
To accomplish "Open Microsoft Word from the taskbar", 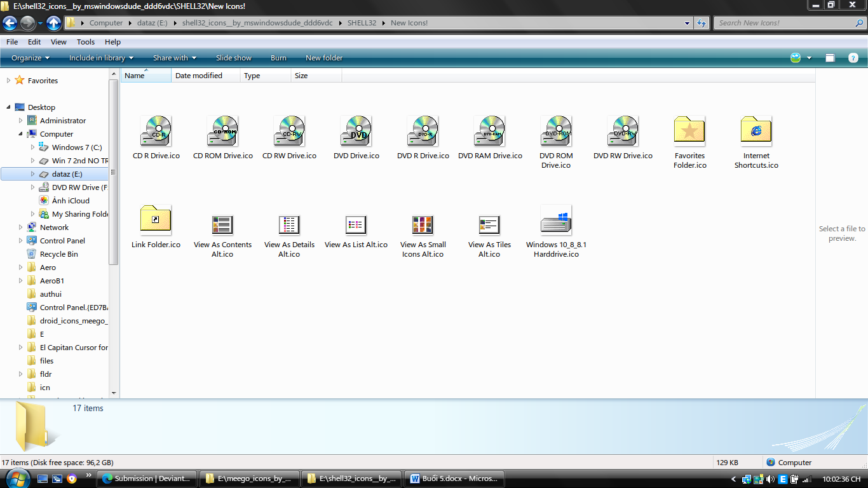I will coord(454,478).
